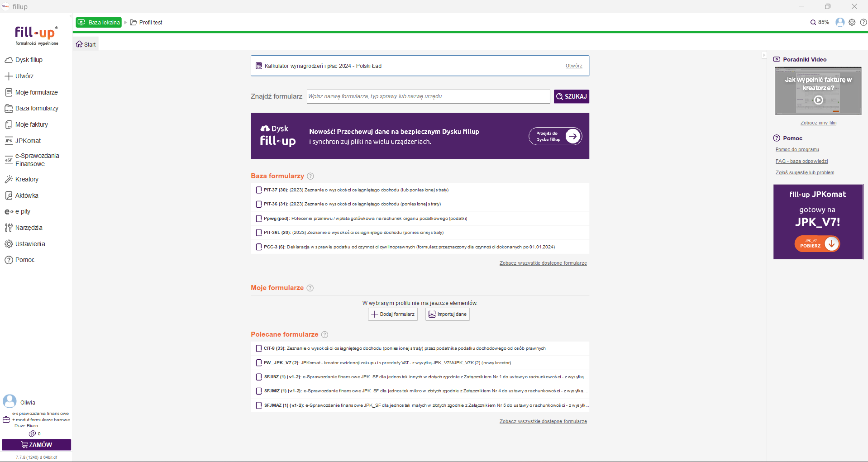
Task: Click Otwórz link for Kalkulator wynagrodzeń
Action: click(574, 66)
